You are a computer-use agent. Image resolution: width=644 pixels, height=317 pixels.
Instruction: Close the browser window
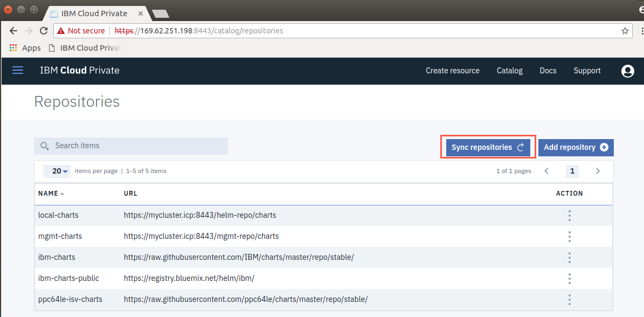click(8, 9)
